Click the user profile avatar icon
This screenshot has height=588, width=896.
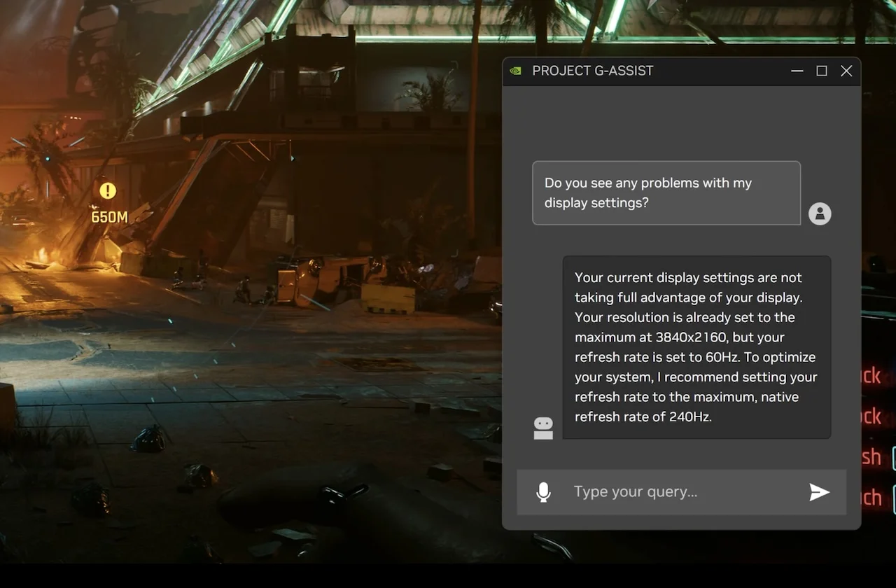point(820,213)
